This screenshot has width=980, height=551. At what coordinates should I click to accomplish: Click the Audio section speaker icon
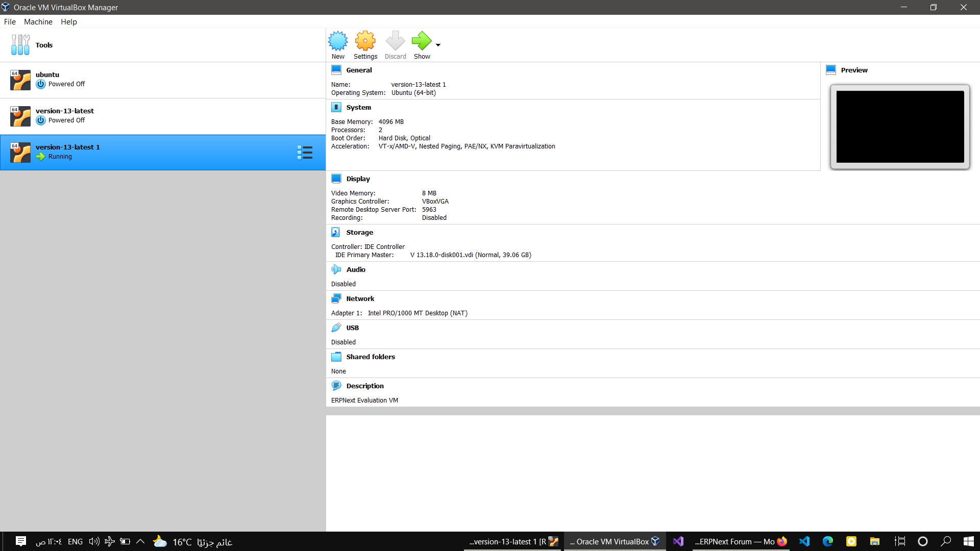tap(336, 269)
